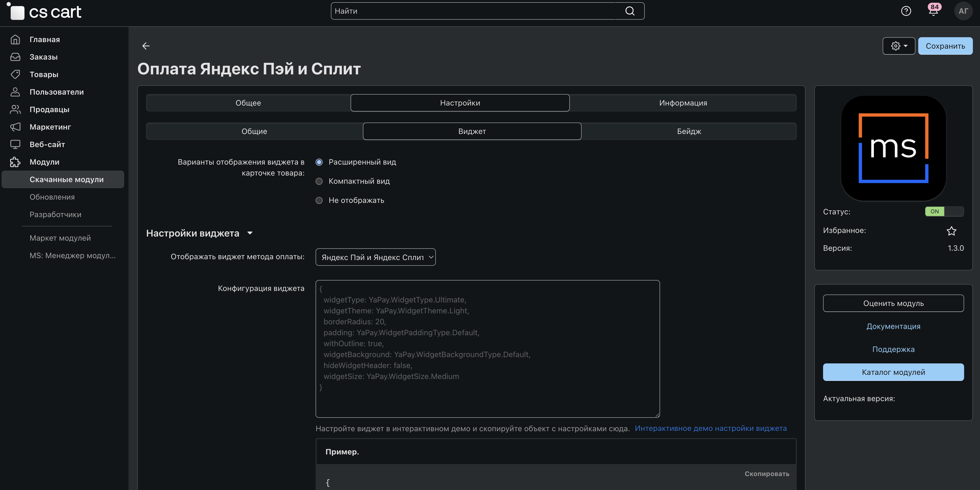Go to Маркетинг in the sidebar

50,127
